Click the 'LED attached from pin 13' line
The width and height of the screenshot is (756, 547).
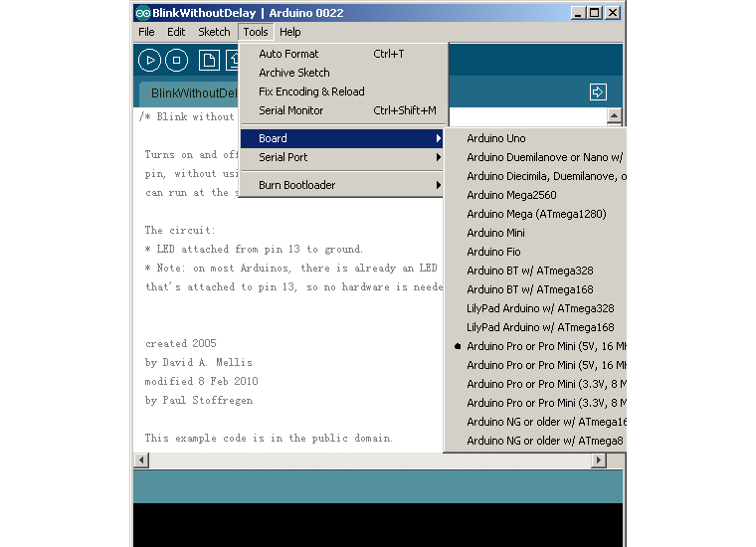tap(254, 250)
